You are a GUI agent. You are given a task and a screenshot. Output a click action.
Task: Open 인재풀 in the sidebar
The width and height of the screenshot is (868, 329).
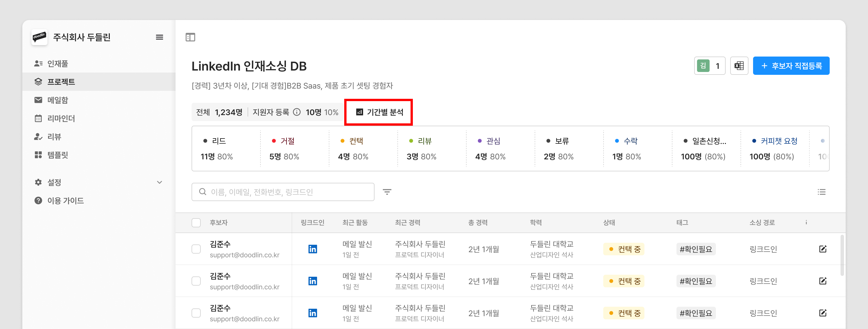[x=99, y=63]
